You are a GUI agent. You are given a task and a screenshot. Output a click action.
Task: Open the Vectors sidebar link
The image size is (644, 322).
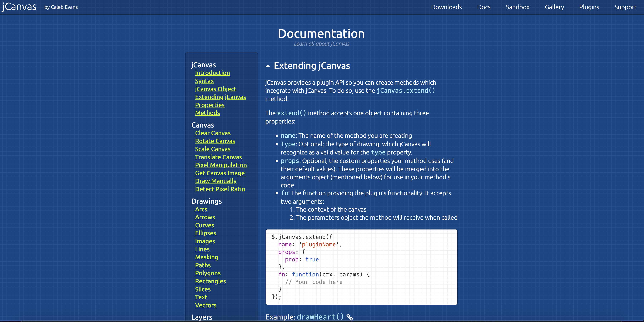coord(206,305)
